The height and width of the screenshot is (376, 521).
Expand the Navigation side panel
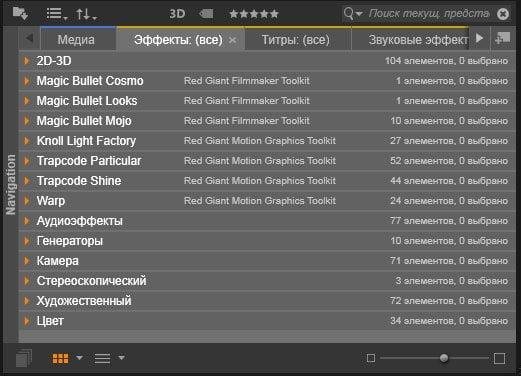click(x=11, y=184)
